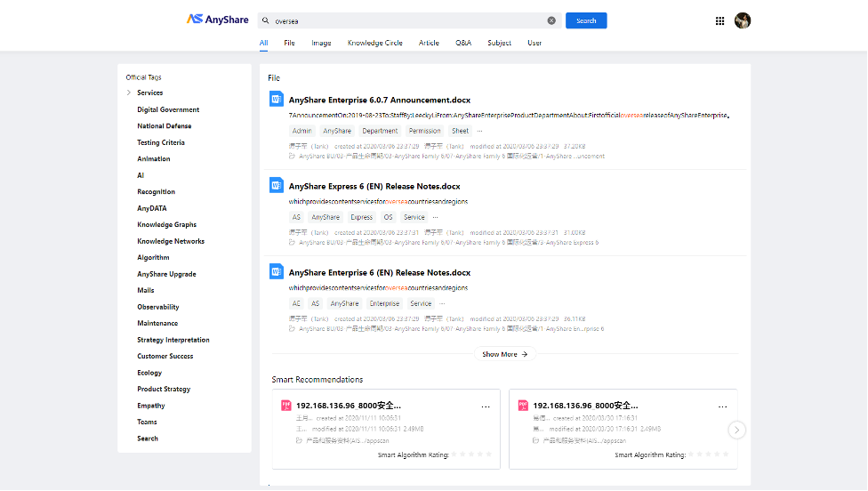Rate first recommendation using star rating
This screenshot has height=491, width=868.
pyautogui.click(x=471, y=455)
